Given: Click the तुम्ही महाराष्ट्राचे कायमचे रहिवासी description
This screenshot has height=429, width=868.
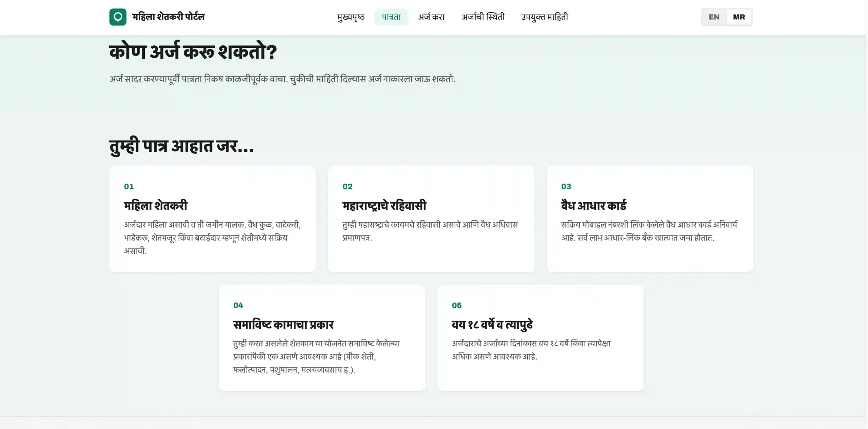Looking at the screenshot, I should tap(430, 231).
